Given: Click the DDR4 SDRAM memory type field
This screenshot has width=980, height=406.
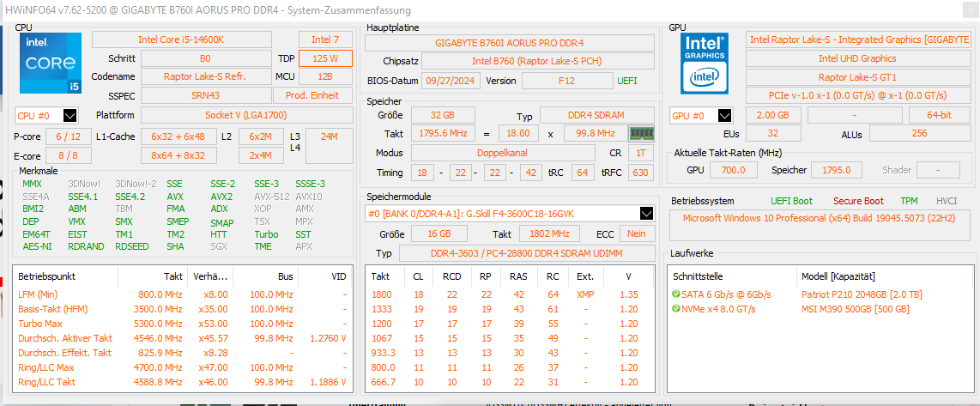Looking at the screenshot, I should 597,115.
